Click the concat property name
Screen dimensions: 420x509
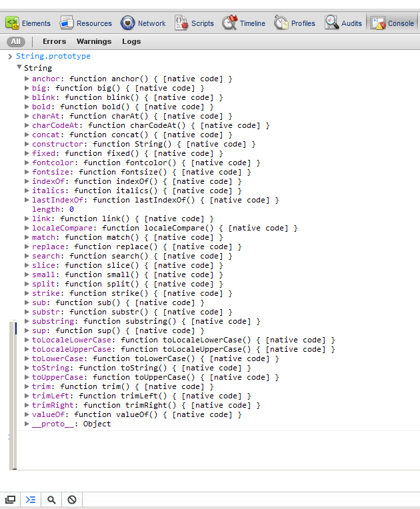pos(45,135)
